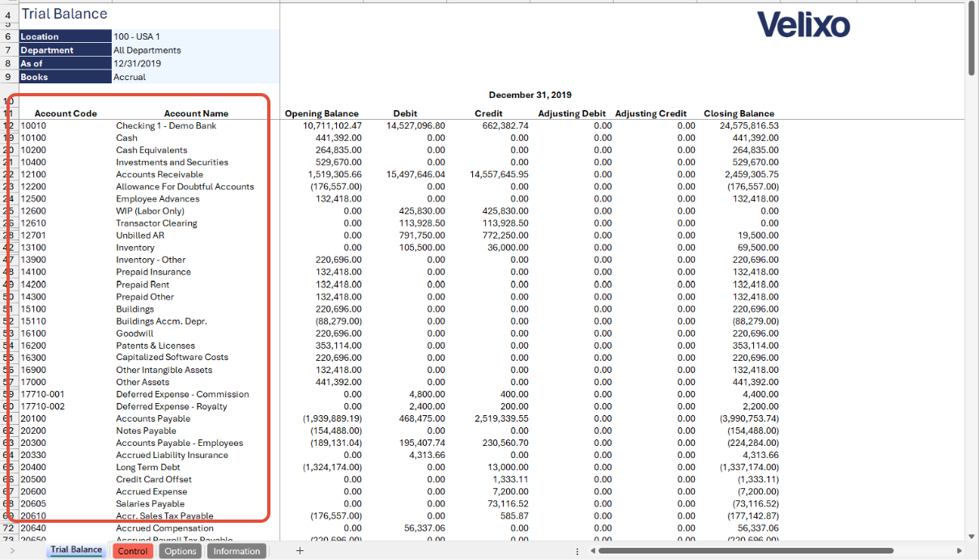Select 'Allowance For Doubtful Accounts' cell
The width and height of the screenshot is (979, 560).
click(185, 186)
